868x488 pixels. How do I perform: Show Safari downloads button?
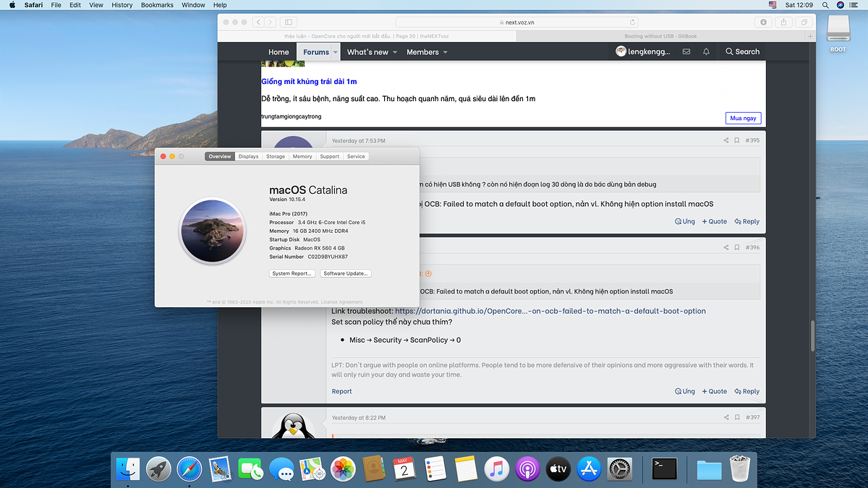pos(763,22)
